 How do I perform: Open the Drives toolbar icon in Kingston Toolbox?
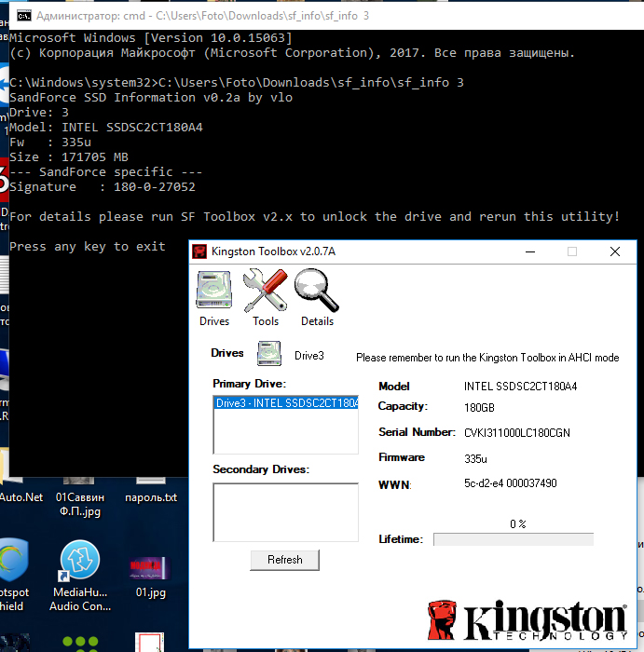coord(213,298)
